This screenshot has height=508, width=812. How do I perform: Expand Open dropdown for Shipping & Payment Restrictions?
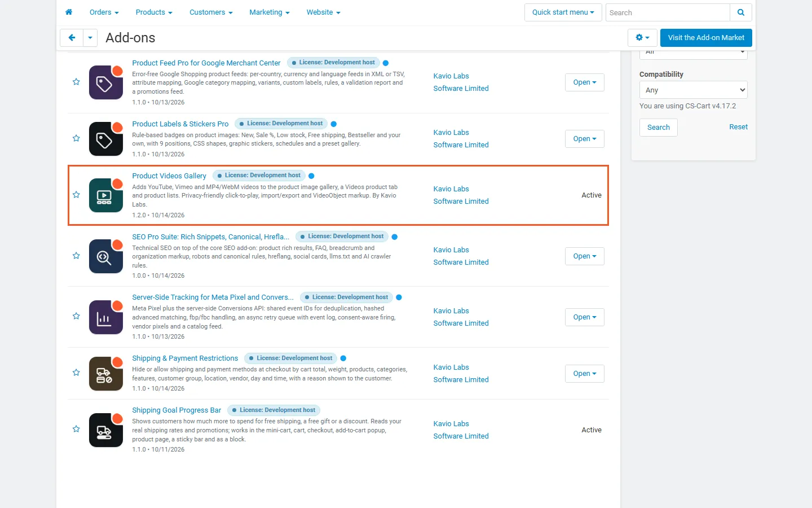click(x=585, y=374)
